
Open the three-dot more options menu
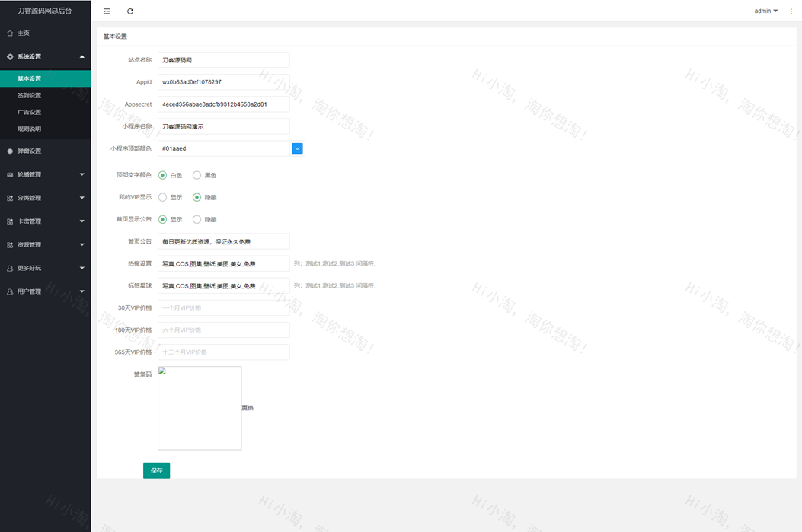click(791, 11)
